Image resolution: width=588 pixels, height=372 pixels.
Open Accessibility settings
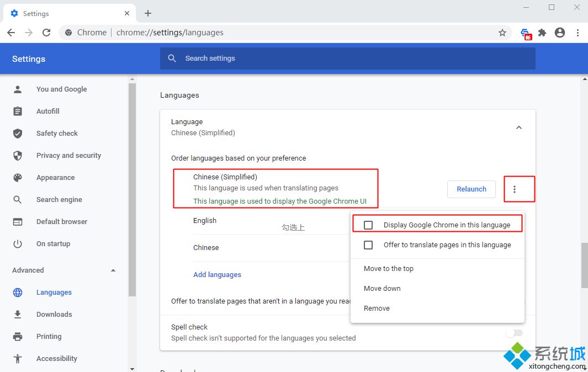[57, 359]
